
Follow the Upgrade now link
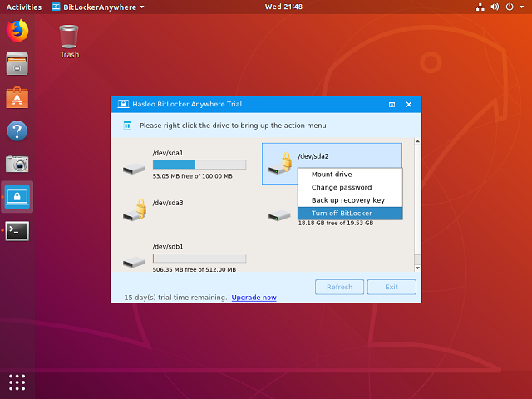tap(254, 298)
